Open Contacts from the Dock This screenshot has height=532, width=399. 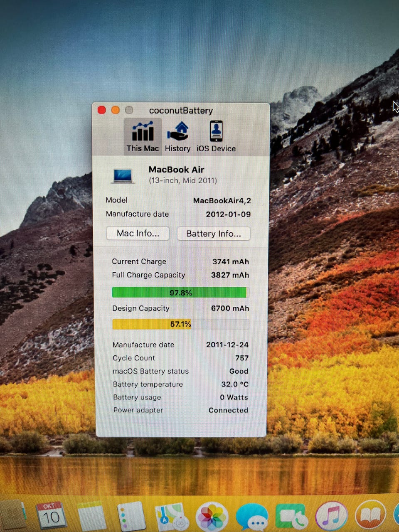click(x=12, y=515)
